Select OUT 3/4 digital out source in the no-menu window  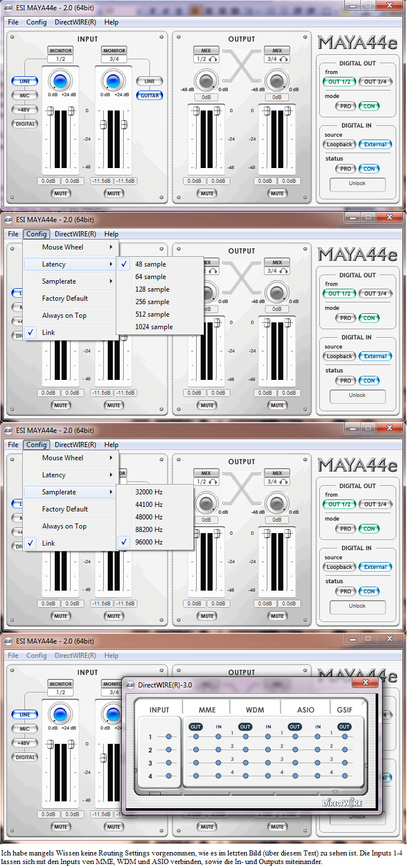point(376,82)
